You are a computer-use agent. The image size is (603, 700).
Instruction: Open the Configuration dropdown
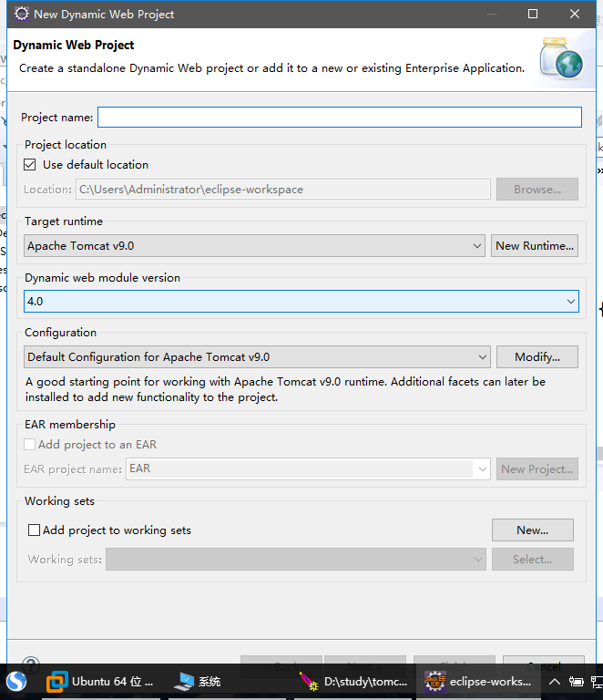coord(257,356)
